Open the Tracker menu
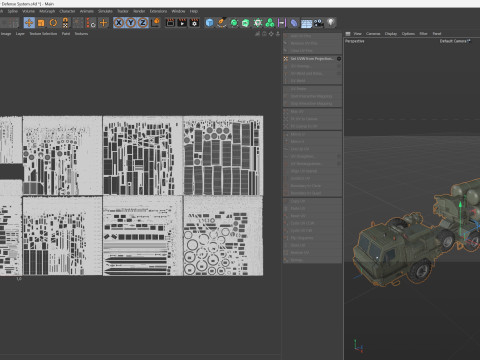Screen dimensions: 480x360 tap(123, 11)
